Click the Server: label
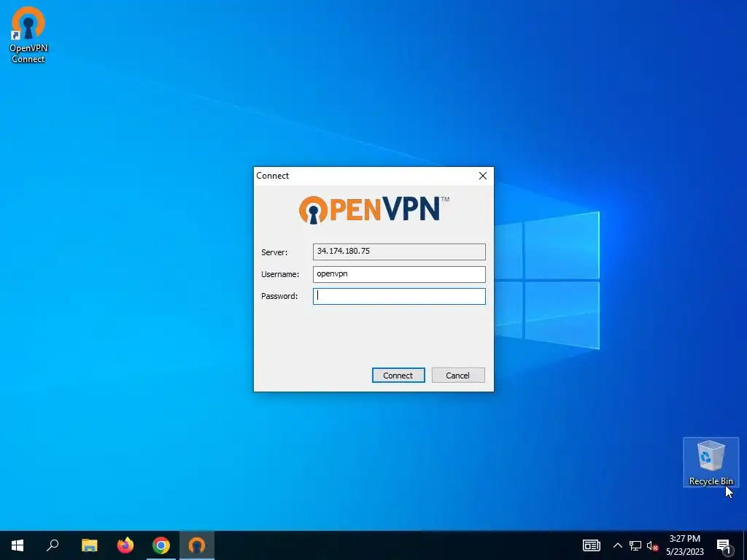 point(274,252)
